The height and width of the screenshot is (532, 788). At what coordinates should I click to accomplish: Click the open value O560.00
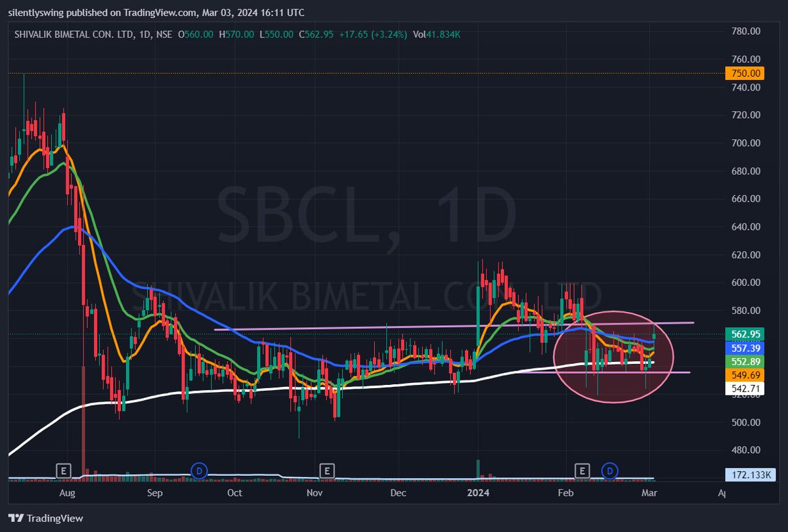click(x=195, y=34)
